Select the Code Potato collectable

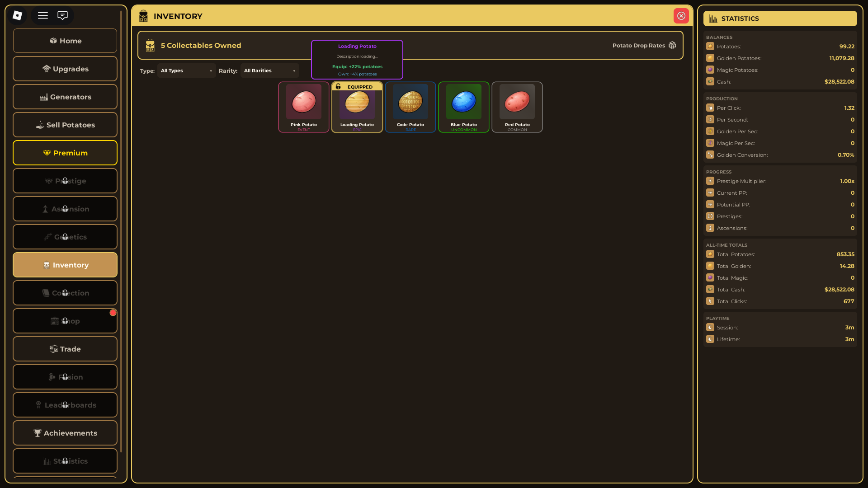410,107
